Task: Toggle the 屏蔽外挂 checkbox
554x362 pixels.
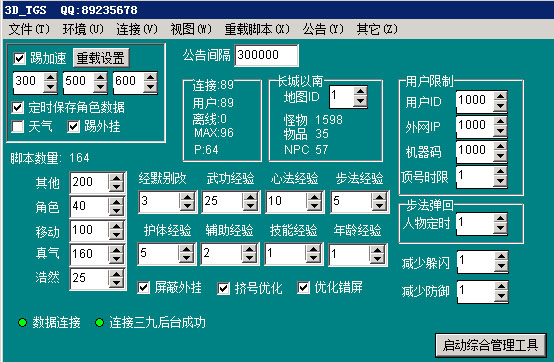Action: (143, 288)
